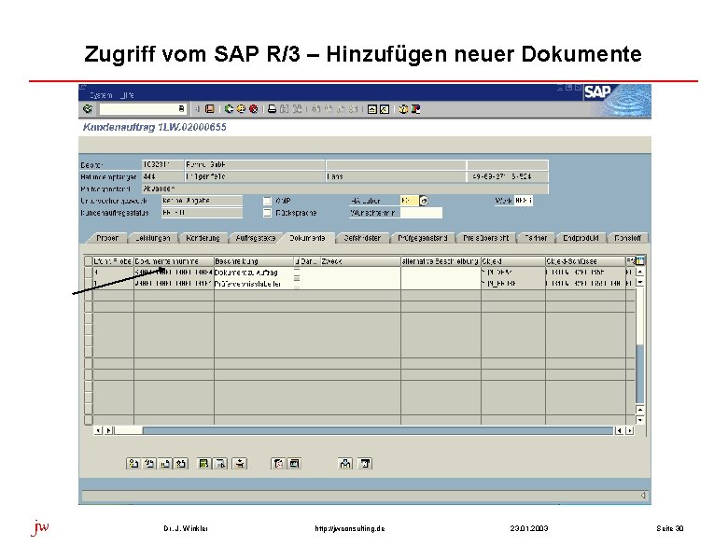Switch to the Proben tab
728x560 pixels.
click(107, 238)
